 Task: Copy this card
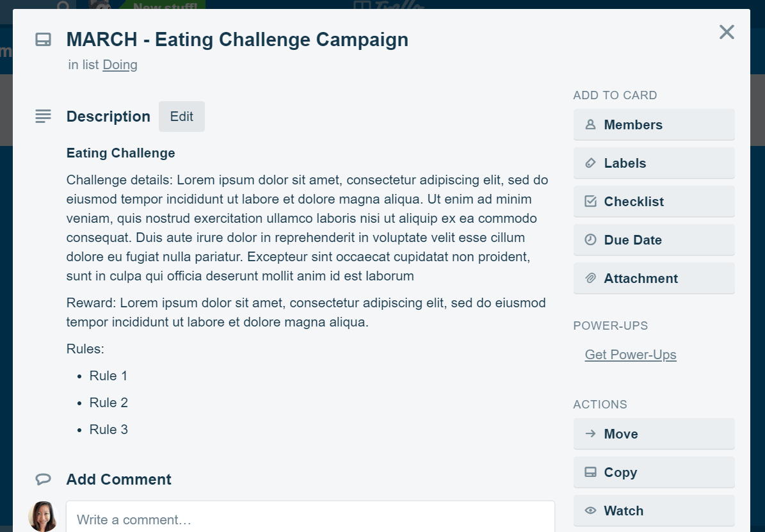pos(654,472)
